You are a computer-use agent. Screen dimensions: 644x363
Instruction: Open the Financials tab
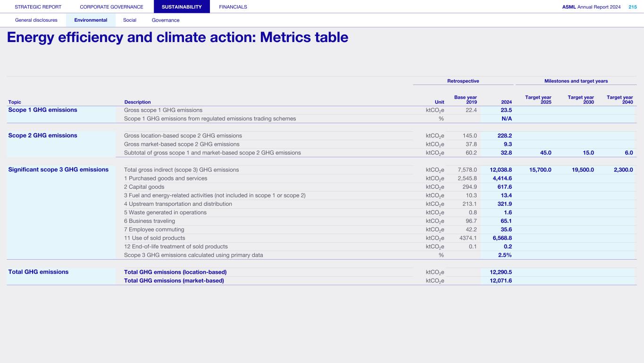coord(233,7)
